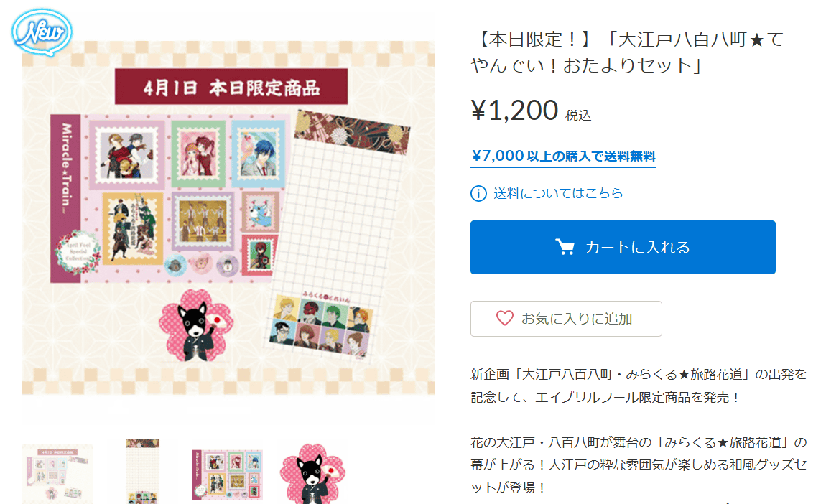
Task: Click the dog mascot in main image
Action: pyautogui.click(x=195, y=325)
